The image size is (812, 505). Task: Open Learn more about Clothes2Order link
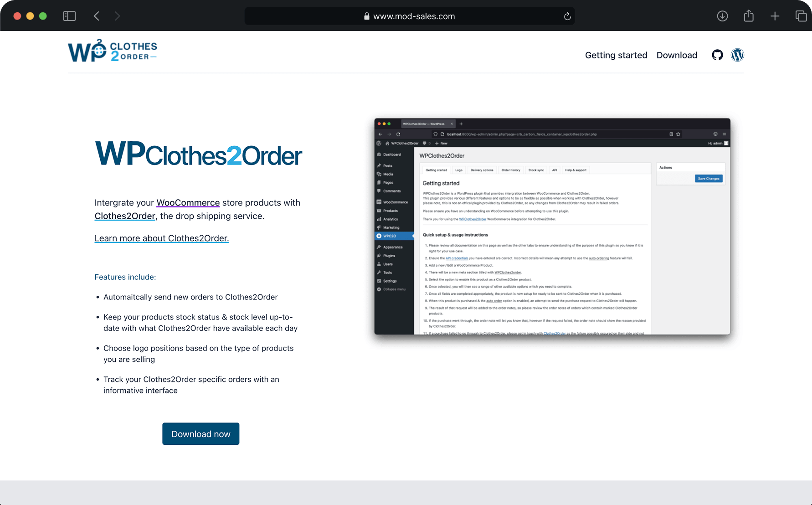click(x=162, y=238)
